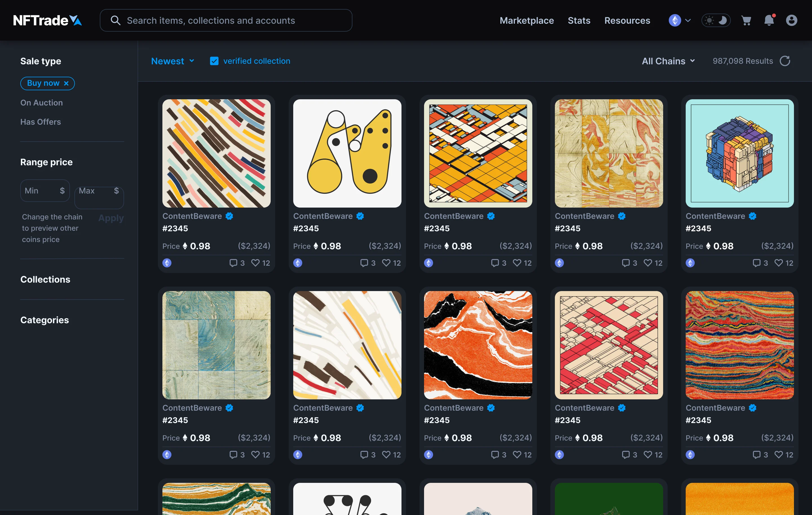Open the marbled orange paper artwork thumbnail
Screen dimensions: 812x515
pyautogui.click(x=609, y=153)
